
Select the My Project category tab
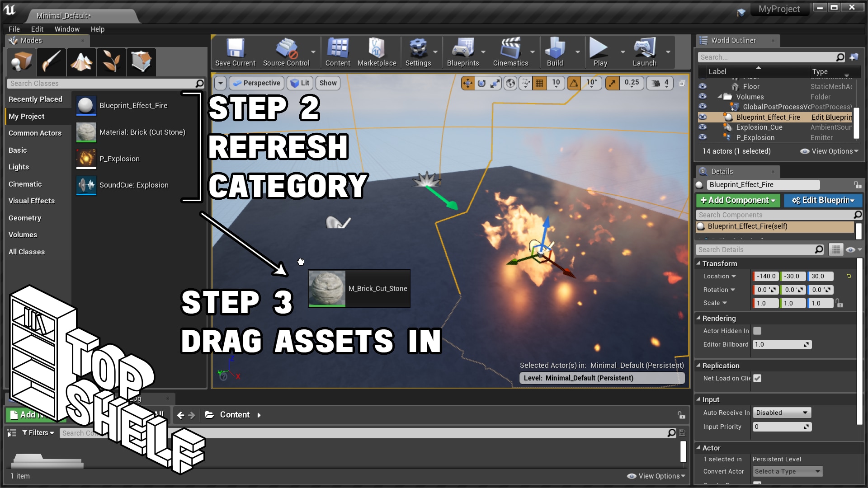[x=38, y=116]
